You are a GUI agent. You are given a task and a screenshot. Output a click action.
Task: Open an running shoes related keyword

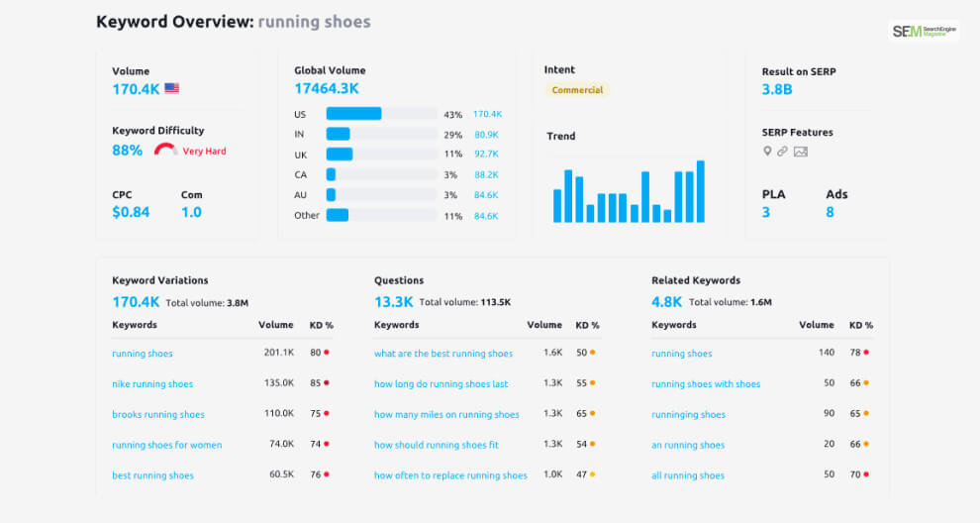pos(688,445)
